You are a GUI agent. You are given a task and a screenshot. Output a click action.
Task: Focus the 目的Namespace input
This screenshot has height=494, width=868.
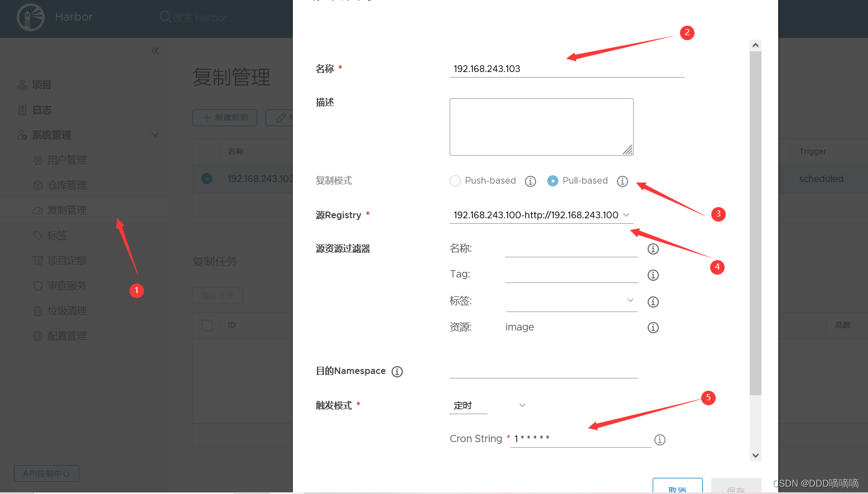544,370
